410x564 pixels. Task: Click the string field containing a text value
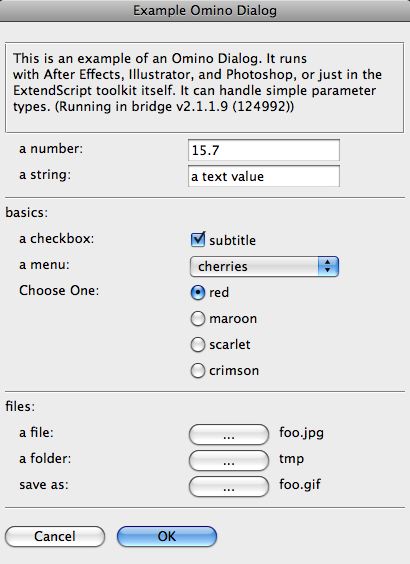point(264,176)
